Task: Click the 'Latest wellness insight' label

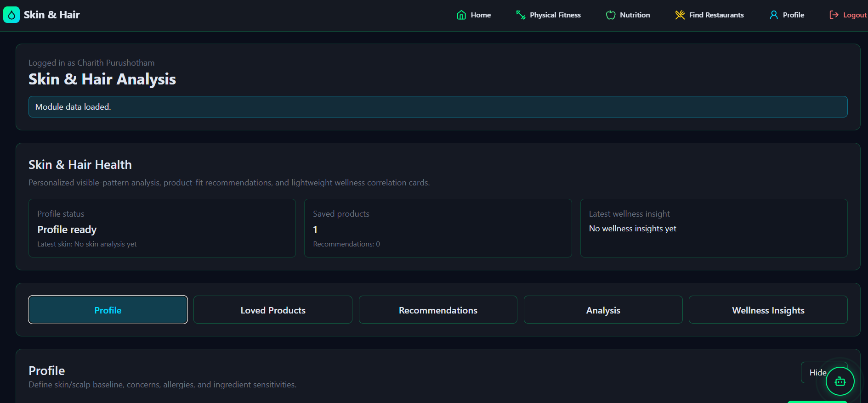Action: click(x=629, y=214)
